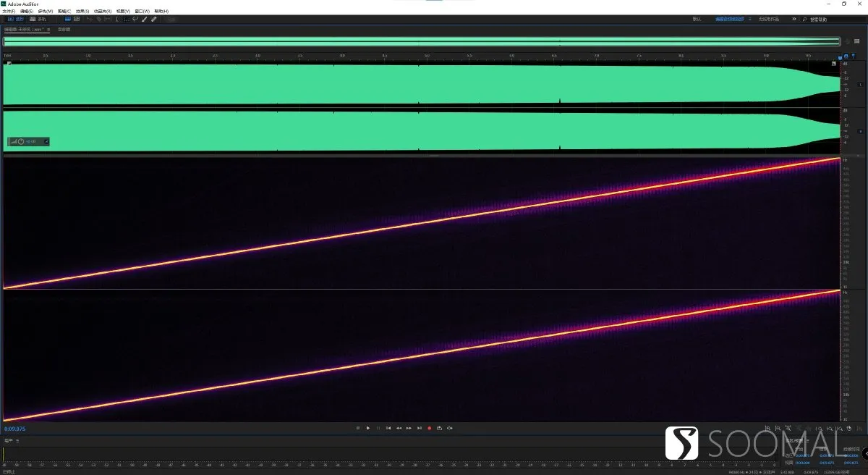Viewport: 868px width, 475px height.
Task: Switch to Waveform editor view
Action: pos(15,19)
